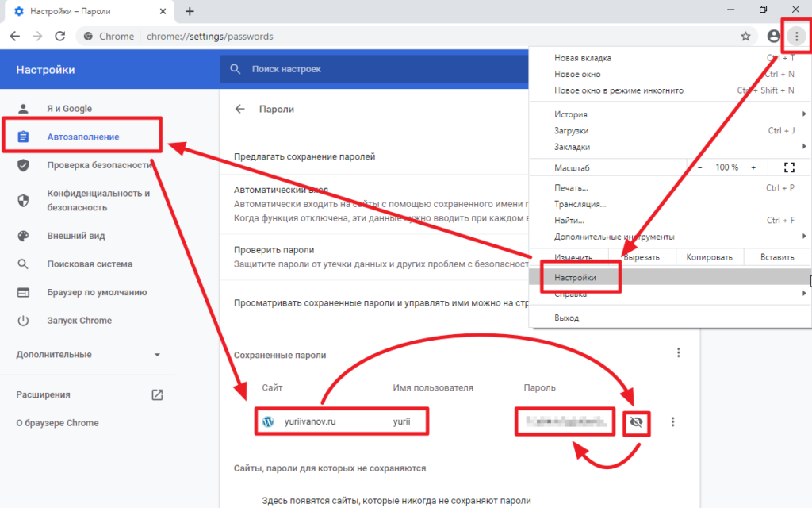This screenshot has height=508, width=812.
Task: Click the Сохраненные пароли heading
Action: (280, 355)
